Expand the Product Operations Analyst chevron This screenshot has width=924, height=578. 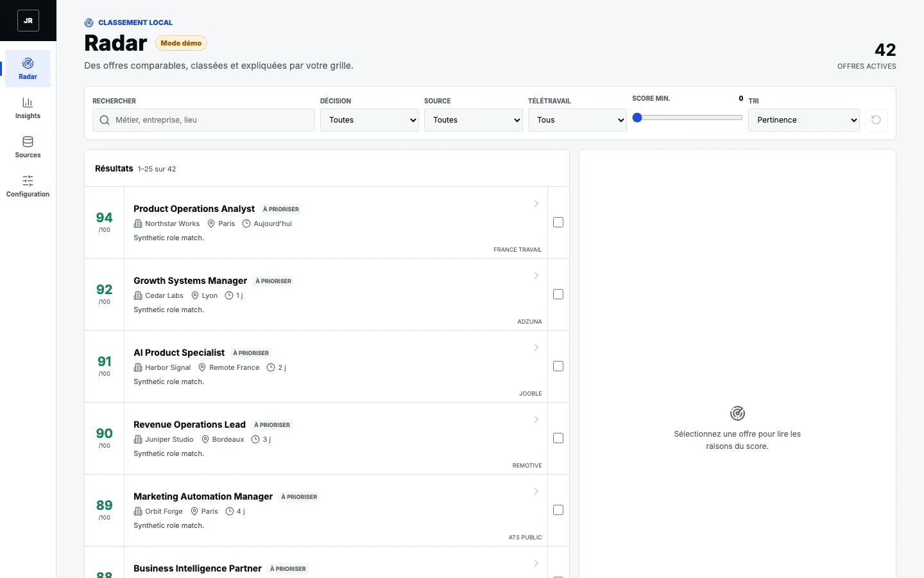click(x=536, y=204)
